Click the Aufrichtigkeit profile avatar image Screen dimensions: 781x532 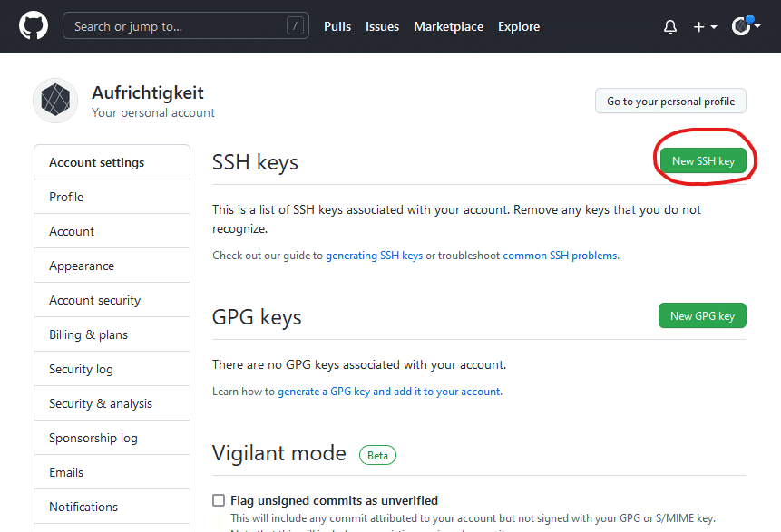[x=55, y=101]
